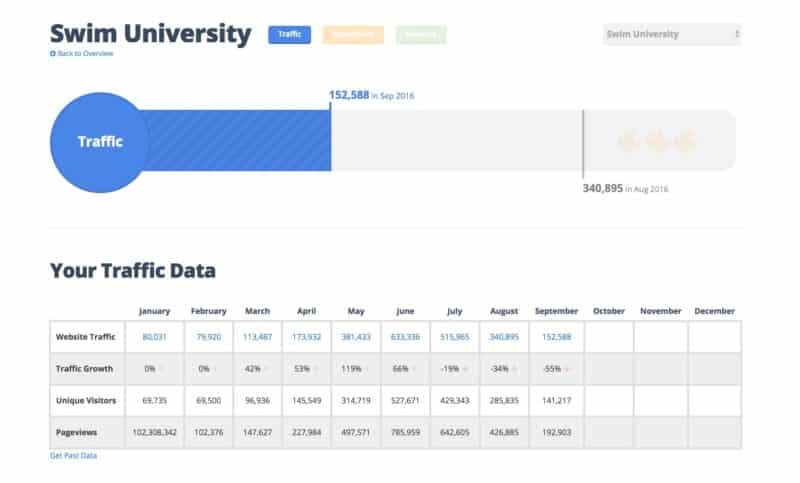The image size is (800, 483).
Task: Click April traffic growth 53%
Action: point(302,368)
